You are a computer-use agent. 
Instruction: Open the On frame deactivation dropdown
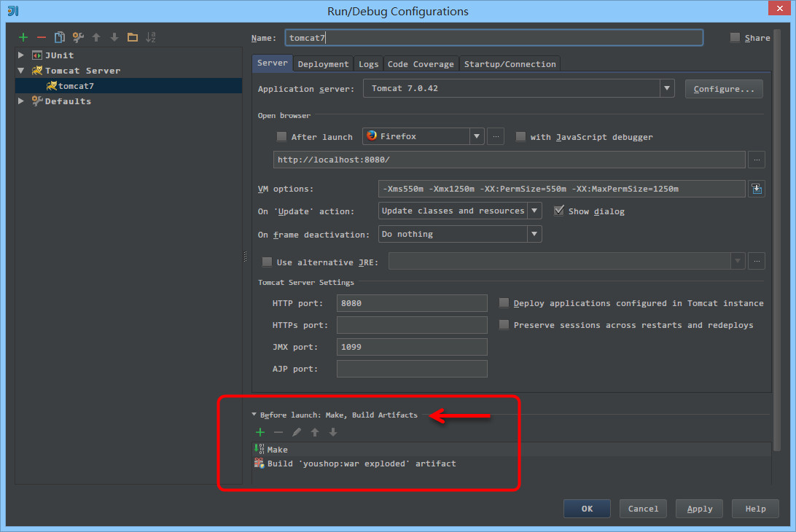534,234
